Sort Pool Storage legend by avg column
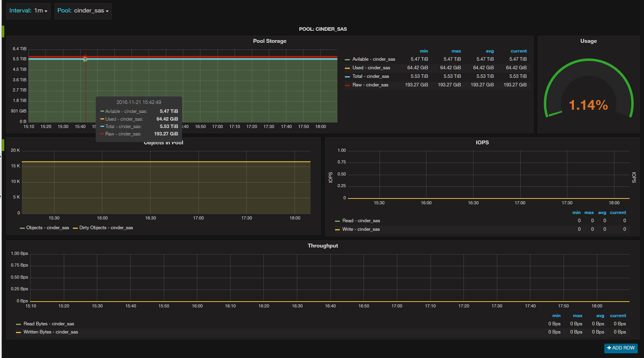The width and height of the screenshot is (644, 358). pyautogui.click(x=490, y=51)
